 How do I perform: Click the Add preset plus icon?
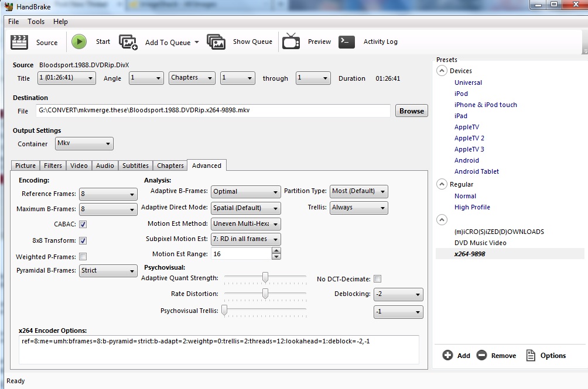click(448, 355)
